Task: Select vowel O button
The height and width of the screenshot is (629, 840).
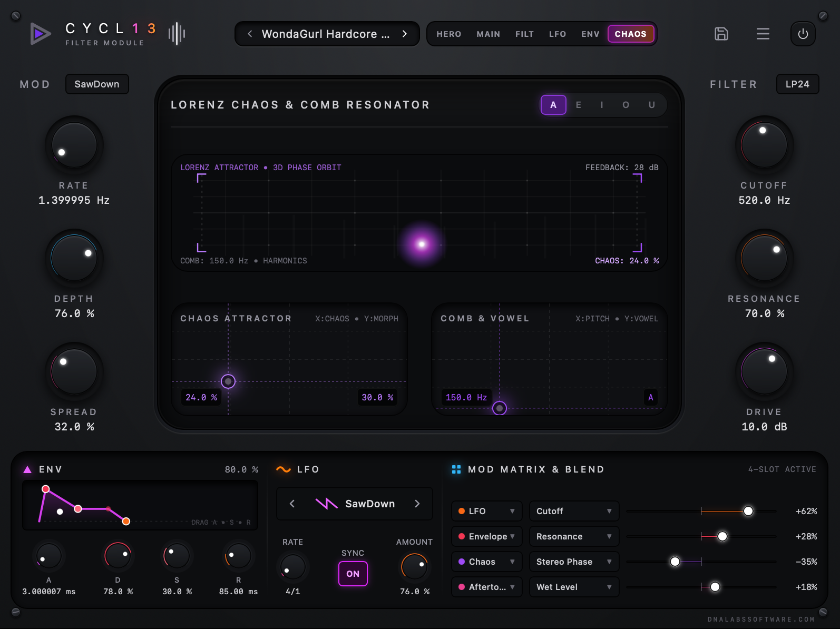Action: [x=626, y=105]
